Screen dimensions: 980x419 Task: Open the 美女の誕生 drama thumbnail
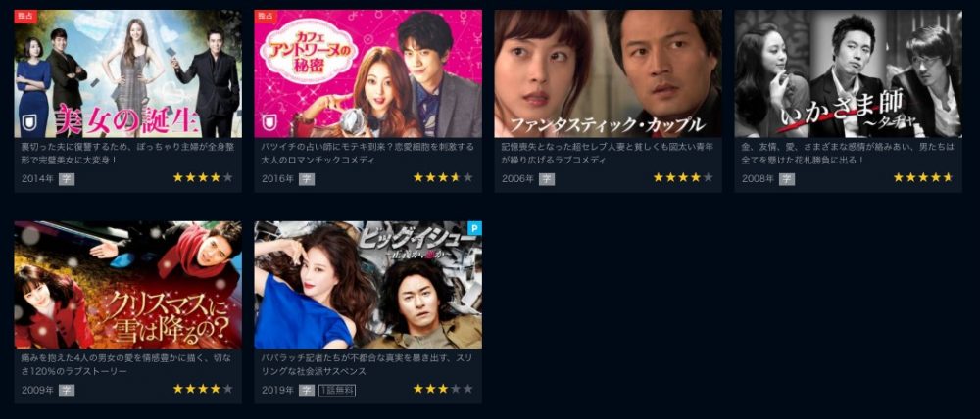(128, 73)
